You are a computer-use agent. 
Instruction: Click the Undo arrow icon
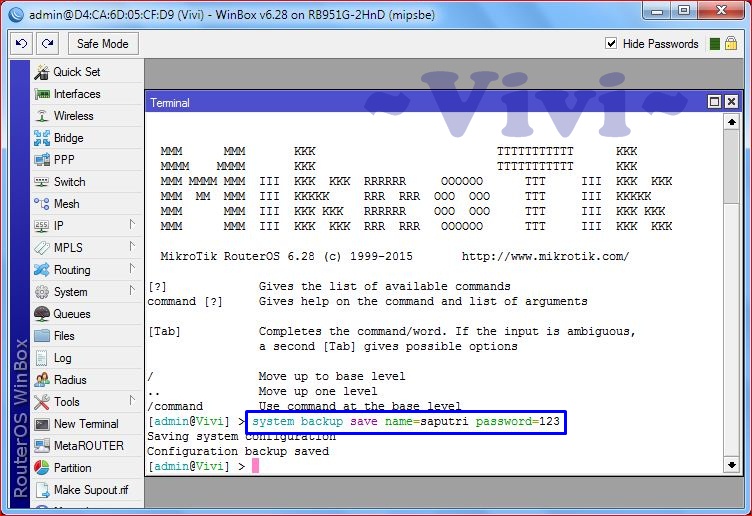[x=21, y=44]
